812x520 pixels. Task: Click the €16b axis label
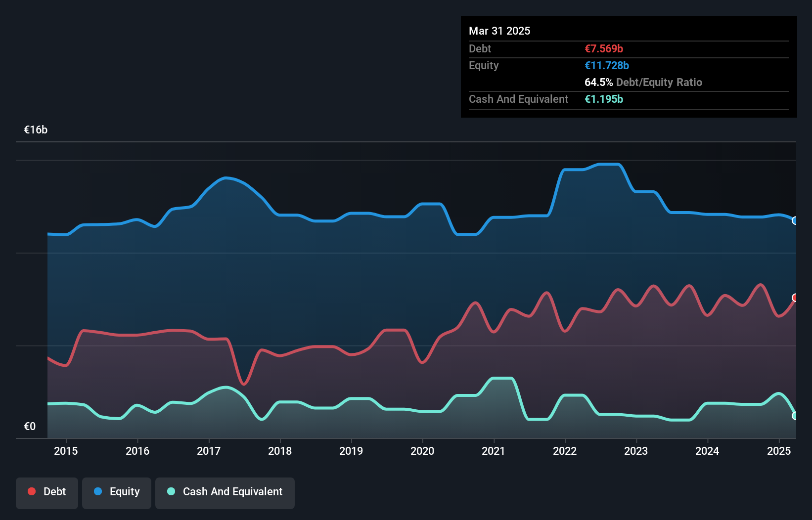click(35, 130)
